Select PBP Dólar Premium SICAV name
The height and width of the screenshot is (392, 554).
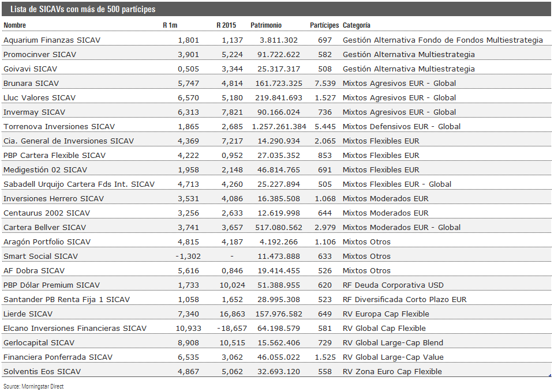[51, 285]
